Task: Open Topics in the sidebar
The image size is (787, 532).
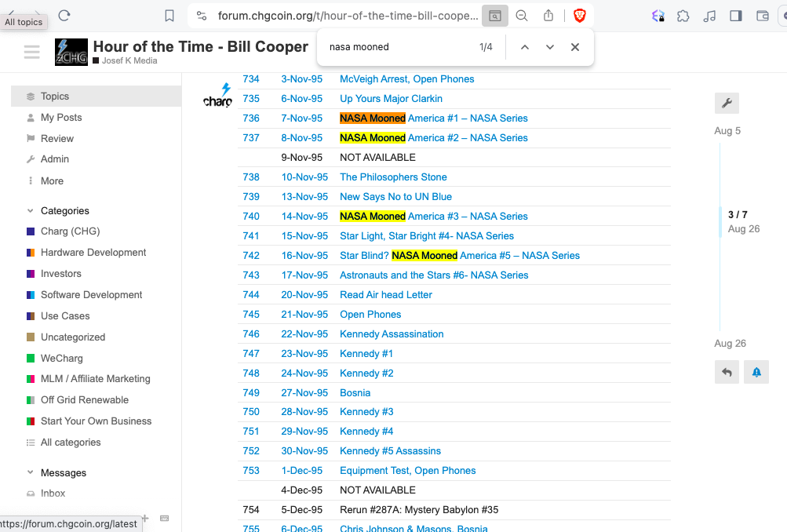Action: click(x=96, y=97)
